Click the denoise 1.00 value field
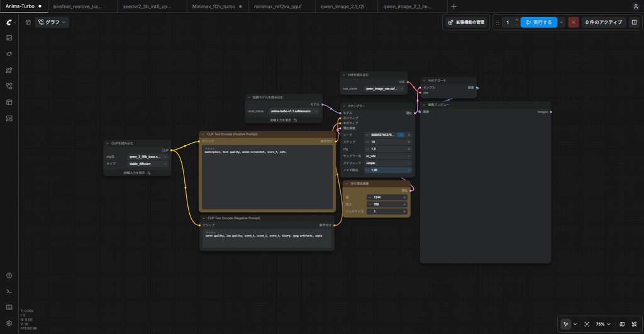Image resolution: width=644 pixels, height=334 pixels. 387,170
